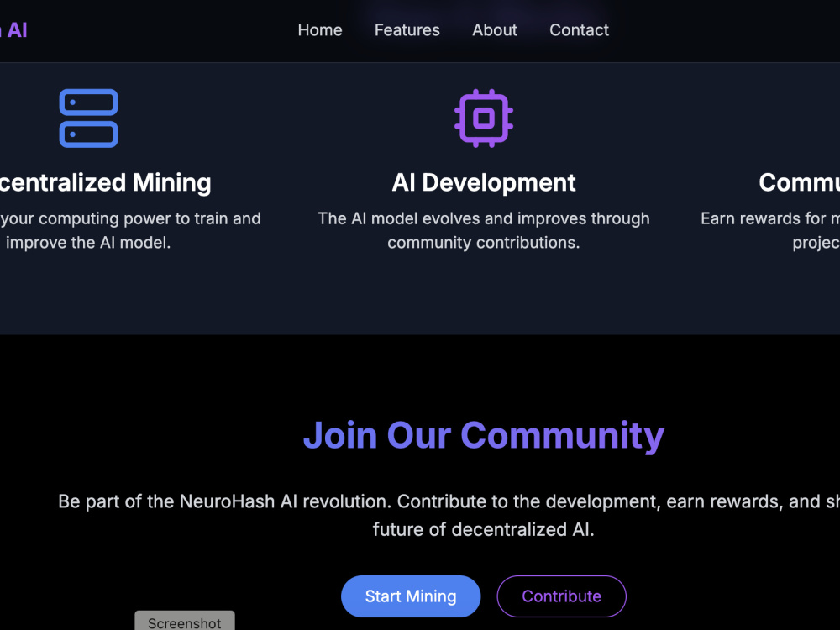This screenshot has width=840, height=630.
Task: Select the Decentralized Mining heading
Action: click(106, 182)
